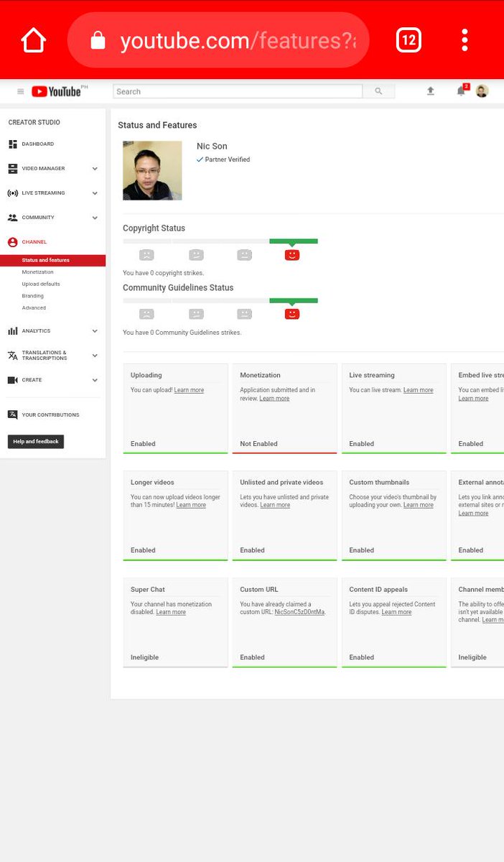Click 'You have 0 Community Guidelines strikes.'

[x=182, y=333]
